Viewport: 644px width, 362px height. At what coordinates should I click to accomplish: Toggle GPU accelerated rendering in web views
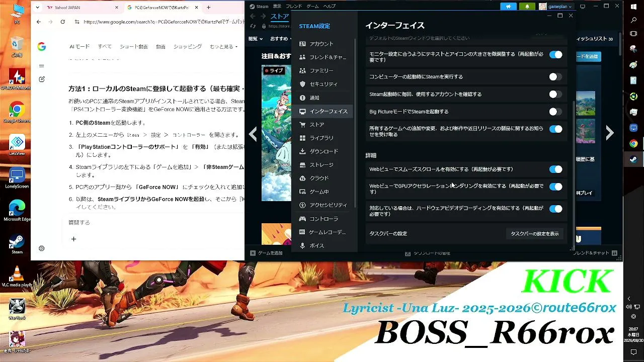tap(555, 187)
